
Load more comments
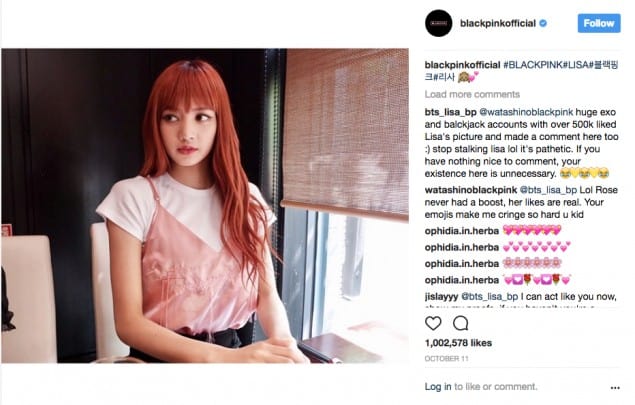(x=472, y=94)
